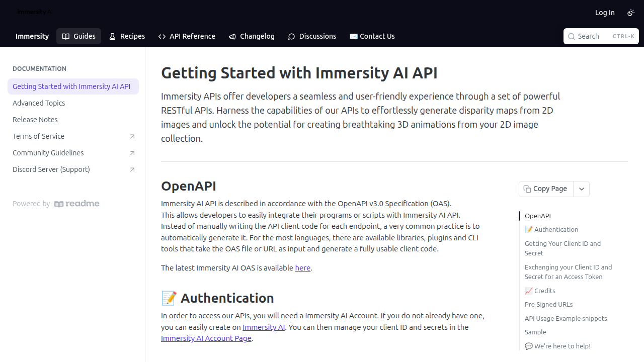Screen dimensions: 644x362
Task: Jump to OpenAPI in table of contents
Action: tap(538, 216)
